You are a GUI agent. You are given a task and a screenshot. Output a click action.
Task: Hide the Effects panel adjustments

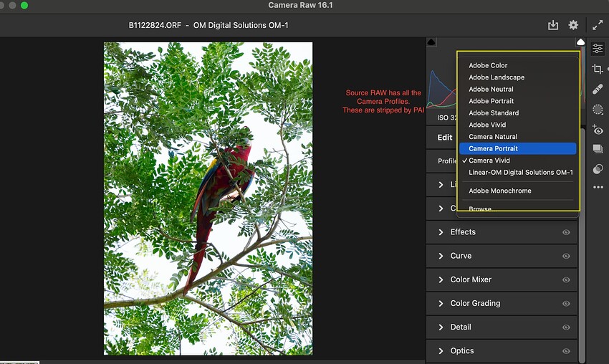(566, 232)
